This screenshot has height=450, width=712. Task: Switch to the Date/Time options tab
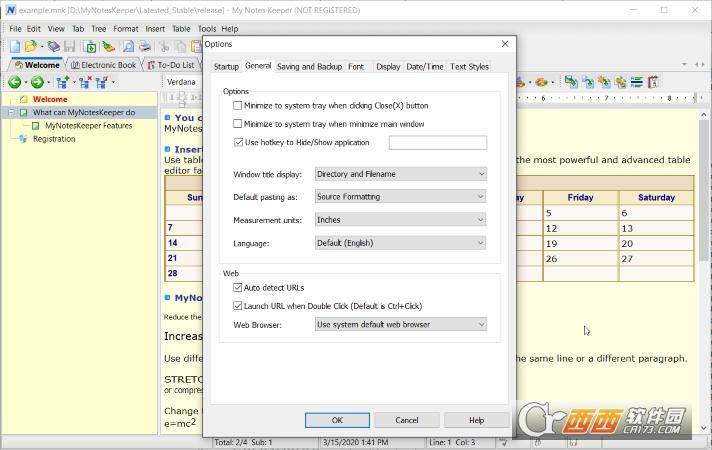click(x=425, y=67)
